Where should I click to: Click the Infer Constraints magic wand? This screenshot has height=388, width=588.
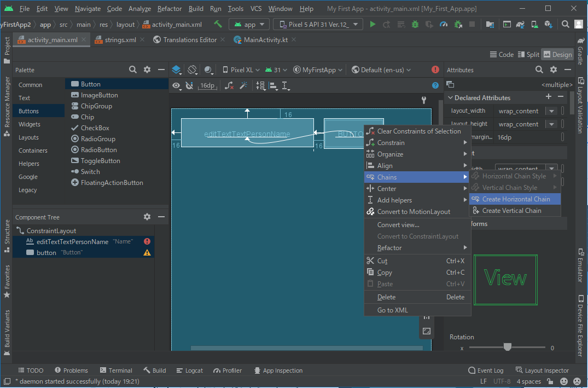point(244,85)
